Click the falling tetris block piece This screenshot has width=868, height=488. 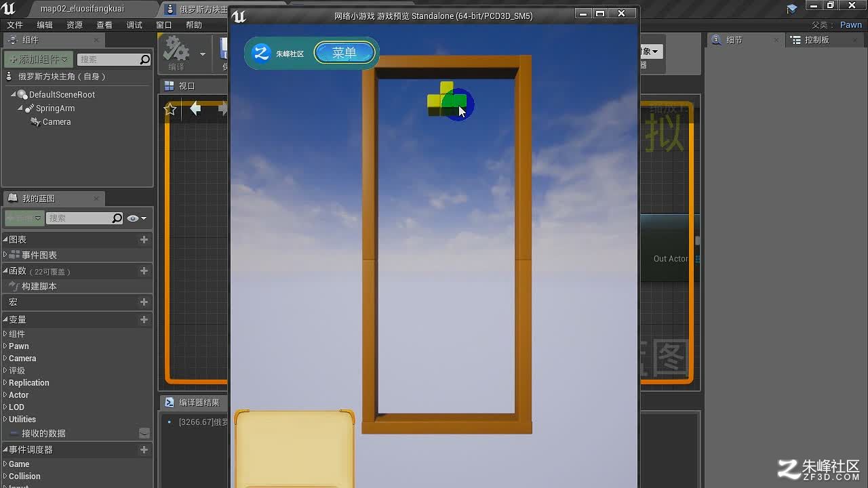click(447, 100)
